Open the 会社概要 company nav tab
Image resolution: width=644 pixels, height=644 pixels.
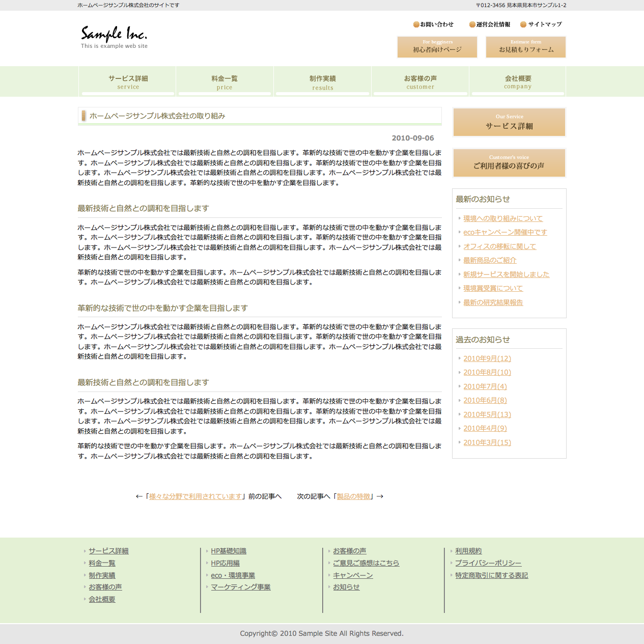tap(518, 81)
